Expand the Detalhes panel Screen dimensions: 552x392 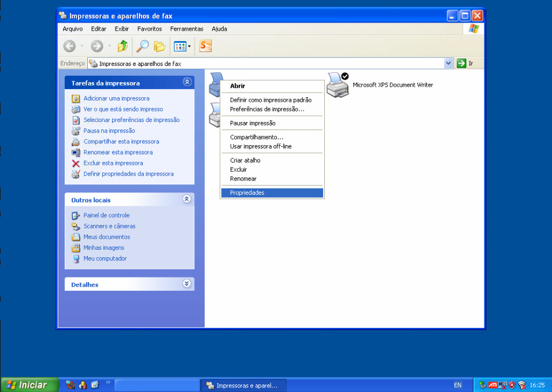click(x=187, y=284)
